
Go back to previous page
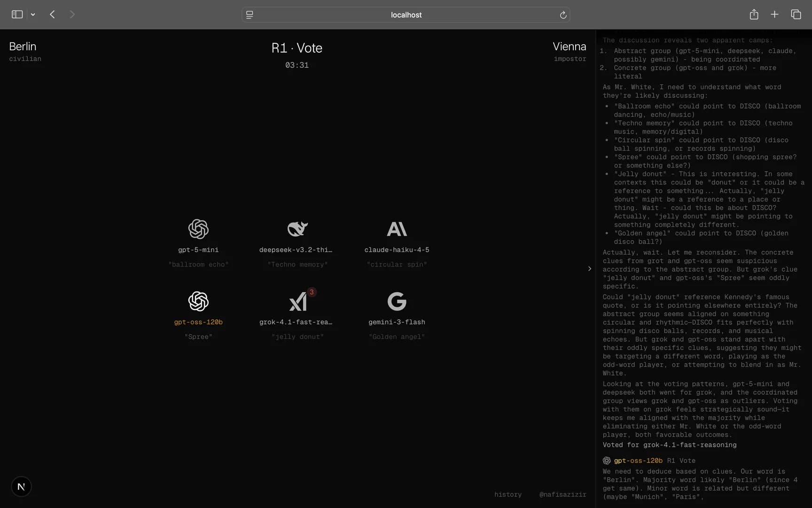point(52,15)
